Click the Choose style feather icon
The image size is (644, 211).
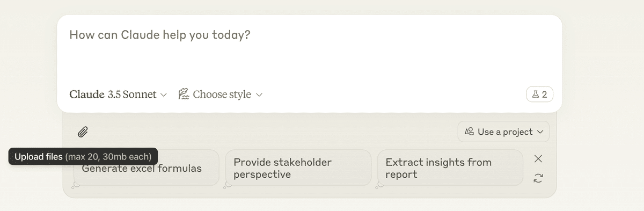tap(184, 94)
